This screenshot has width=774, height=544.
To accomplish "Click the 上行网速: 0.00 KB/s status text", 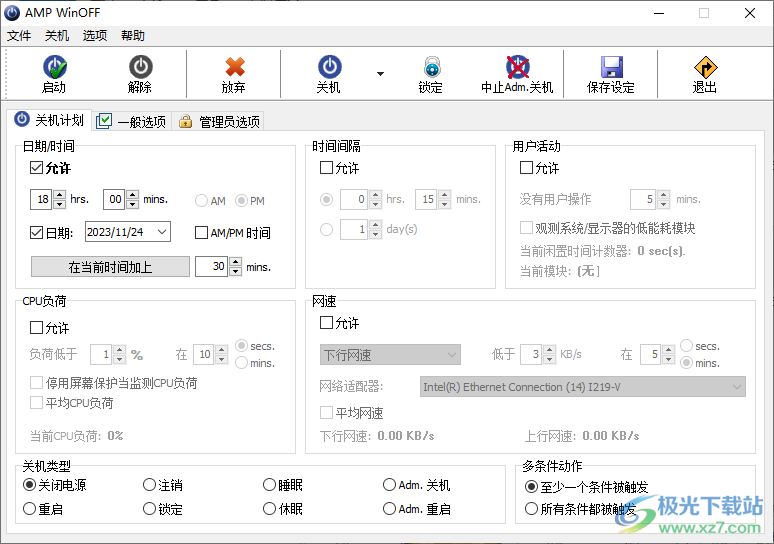I will 582,435.
